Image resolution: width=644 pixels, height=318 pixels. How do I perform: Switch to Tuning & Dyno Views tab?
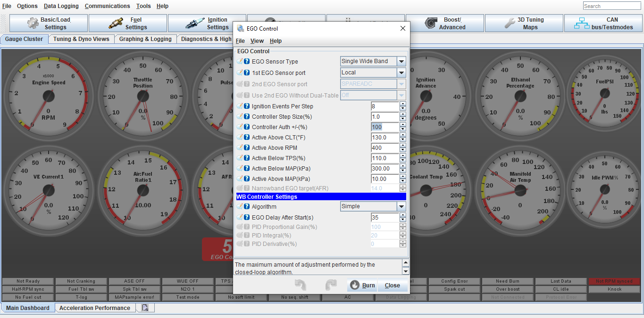point(81,39)
